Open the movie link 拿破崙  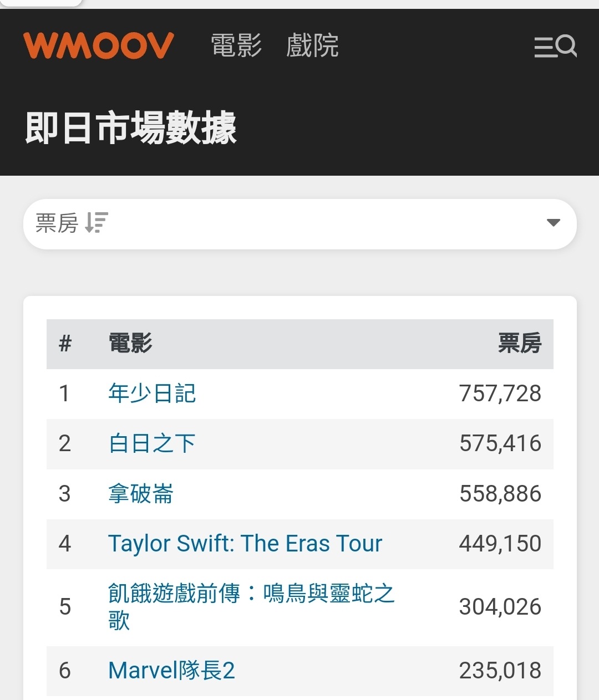click(141, 494)
